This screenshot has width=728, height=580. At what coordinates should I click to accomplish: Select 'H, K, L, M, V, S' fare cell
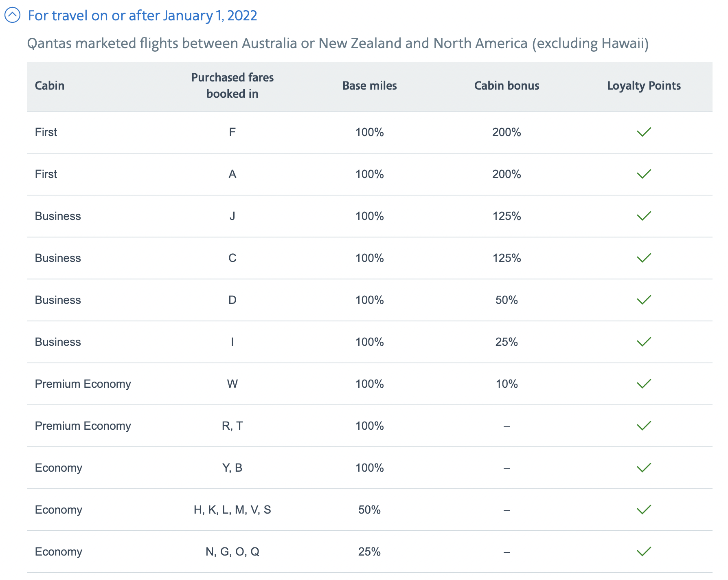[232, 510]
